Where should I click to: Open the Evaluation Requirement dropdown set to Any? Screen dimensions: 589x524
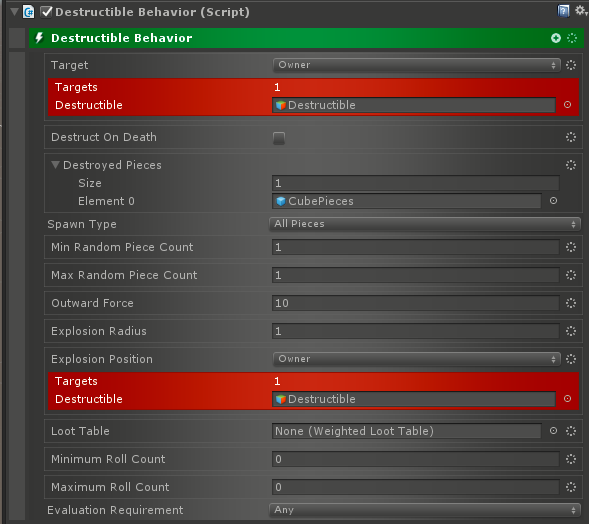click(425, 510)
